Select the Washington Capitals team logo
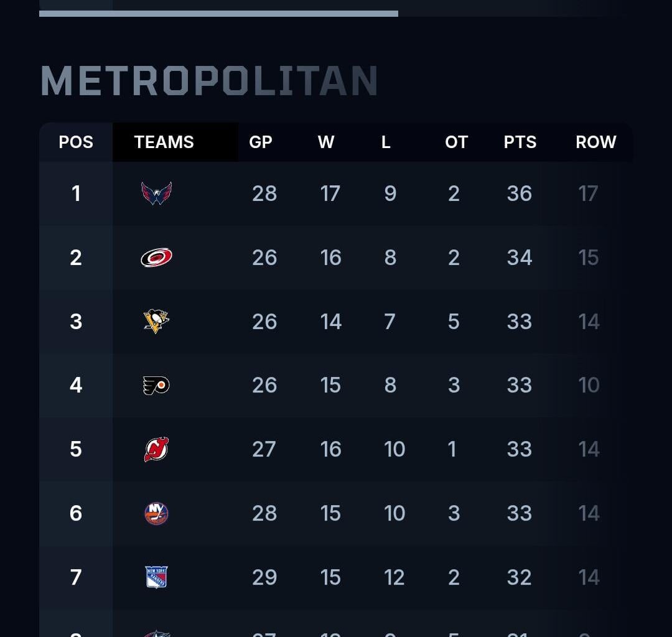The image size is (672, 637). click(x=156, y=193)
